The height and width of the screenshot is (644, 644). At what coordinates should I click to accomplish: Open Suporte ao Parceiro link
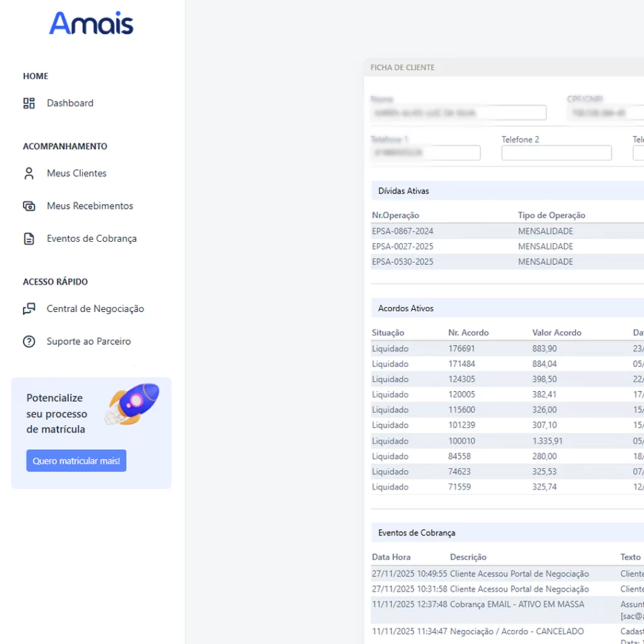pyautogui.click(x=89, y=341)
